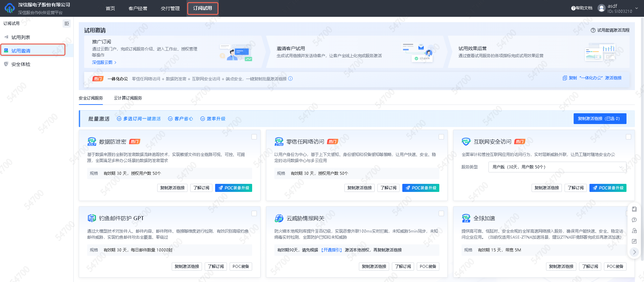Select the 零信任网络访问 card checkbox
The height and width of the screenshot is (282, 644).
[441, 137]
